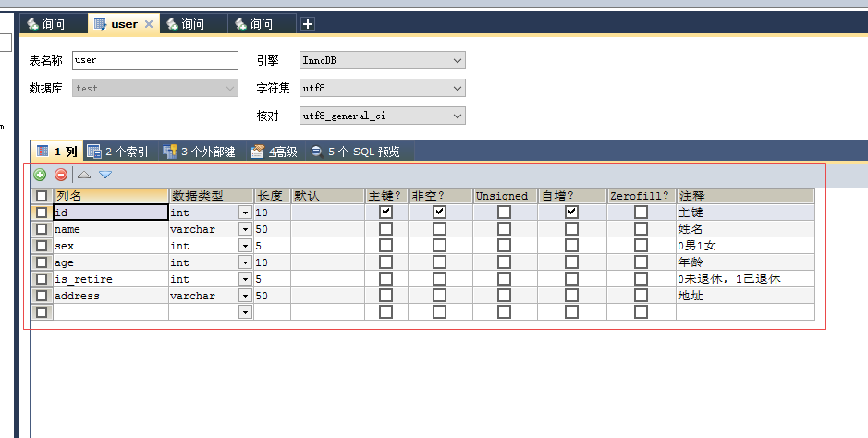Toggle the select-all checkbox in the header row
The width and height of the screenshot is (868, 438).
pos(42,196)
